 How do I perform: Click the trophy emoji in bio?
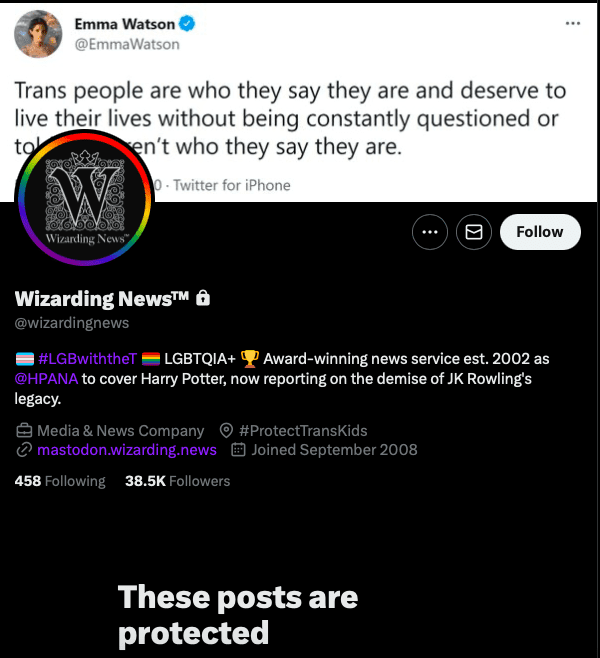click(x=250, y=359)
